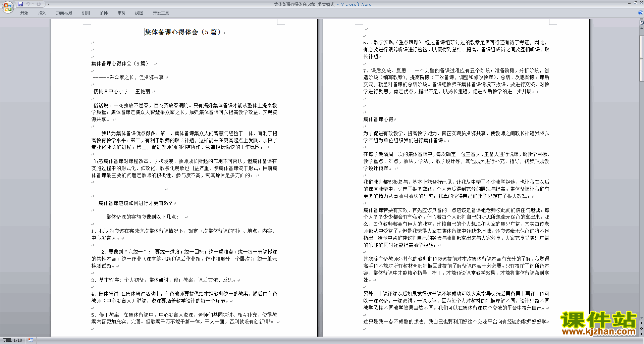Click the line 樱桃园中心小学 王艳丽
The image size is (644, 344).
[122, 91]
